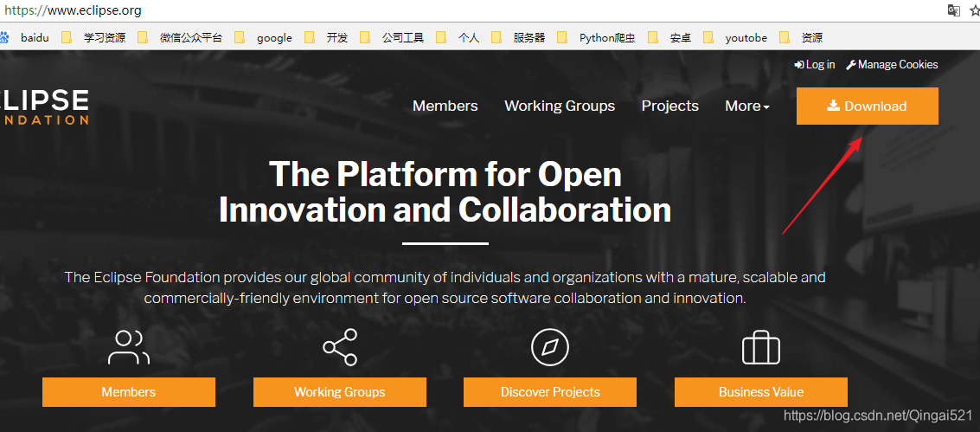
Task: Open the 资源 bookmark folder
Action: tap(801, 37)
